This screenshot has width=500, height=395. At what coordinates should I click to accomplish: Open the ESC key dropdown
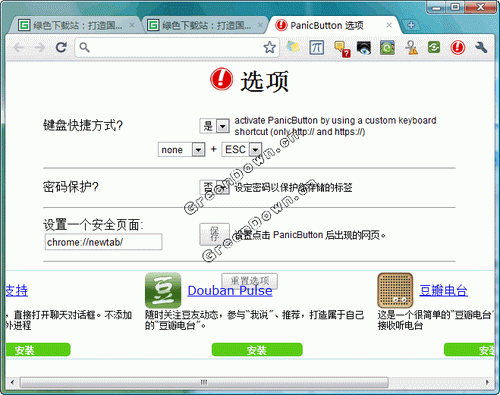point(242,149)
